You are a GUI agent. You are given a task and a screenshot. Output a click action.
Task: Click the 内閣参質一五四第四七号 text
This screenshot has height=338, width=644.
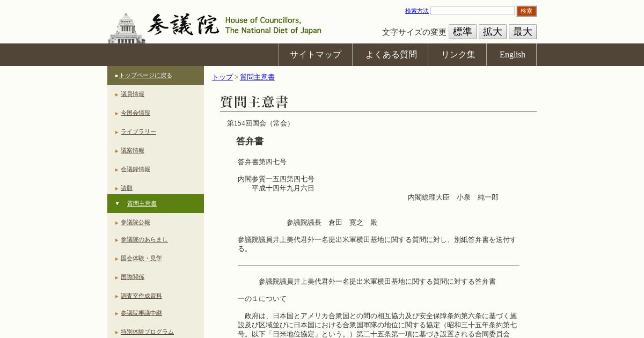click(276, 179)
